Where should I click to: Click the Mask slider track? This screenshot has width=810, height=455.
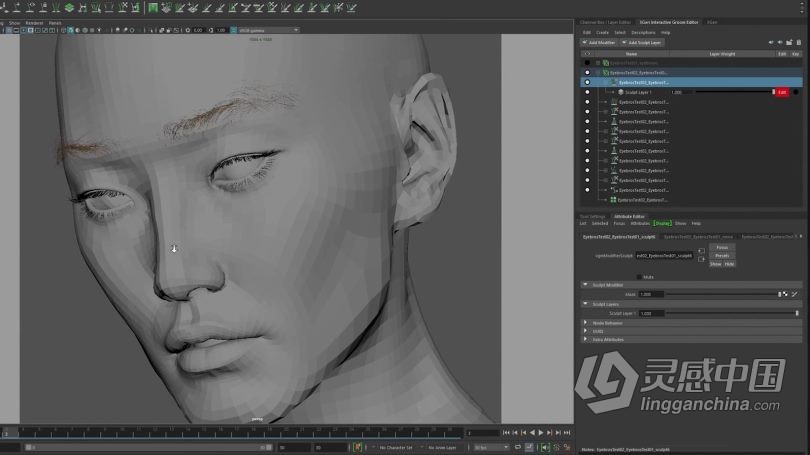pyautogui.click(x=723, y=294)
